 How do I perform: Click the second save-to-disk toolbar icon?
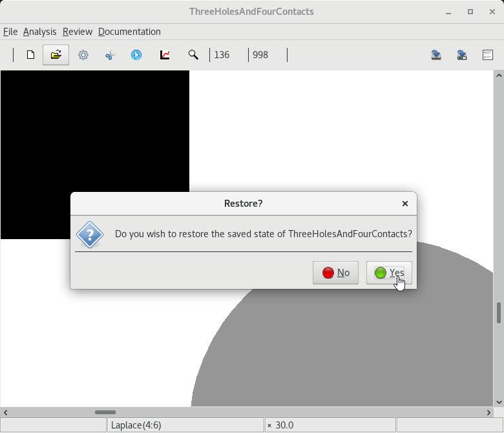click(x=462, y=55)
